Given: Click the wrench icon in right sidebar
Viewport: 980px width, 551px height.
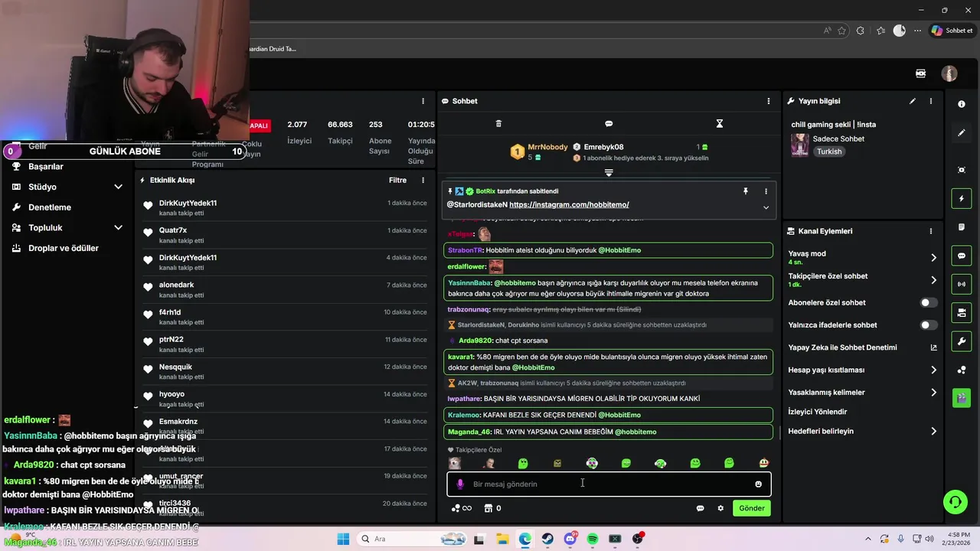Looking at the screenshot, I should click(x=962, y=341).
